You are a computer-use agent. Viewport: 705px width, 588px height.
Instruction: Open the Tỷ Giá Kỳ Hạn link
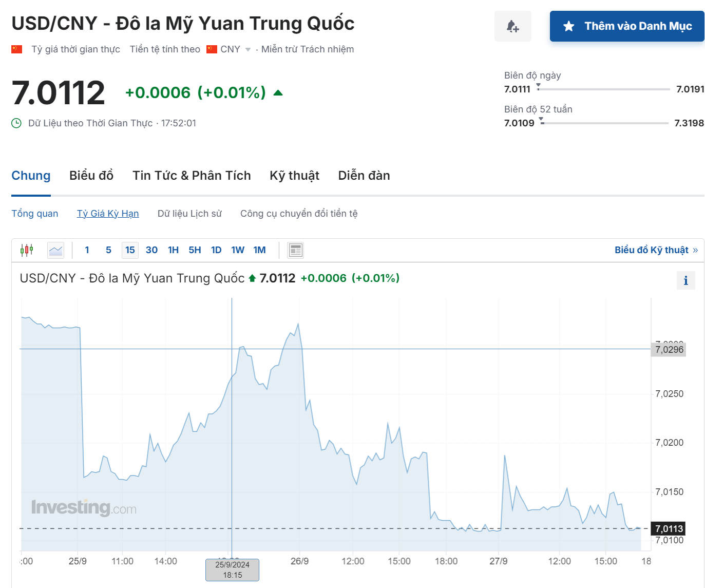point(108,214)
